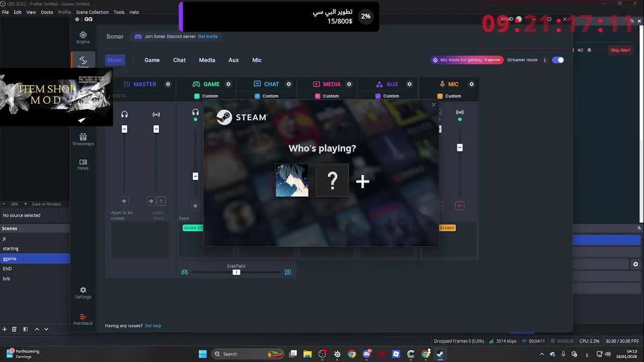
Task: Toggle the GAME headphone monitor icon
Action: tap(196, 112)
